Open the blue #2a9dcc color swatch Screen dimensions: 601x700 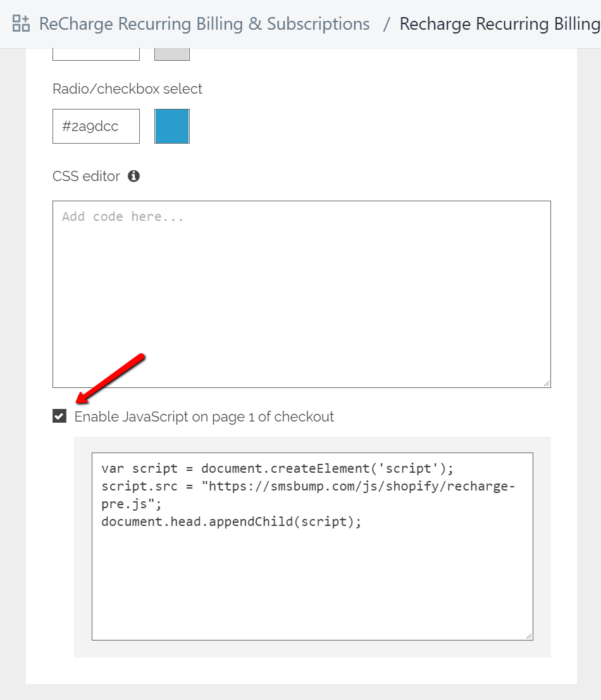click(x=172, y=127)
